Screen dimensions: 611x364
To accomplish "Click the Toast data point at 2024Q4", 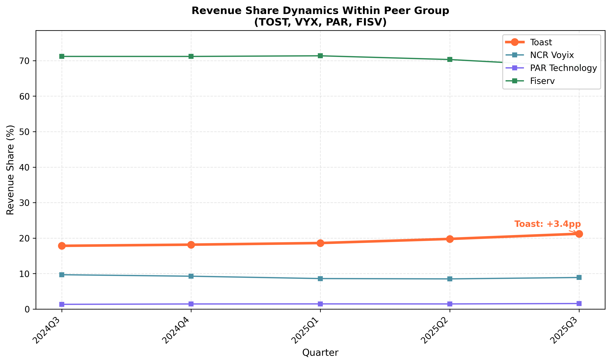I will pyautogui.click(x=191, y=245).
